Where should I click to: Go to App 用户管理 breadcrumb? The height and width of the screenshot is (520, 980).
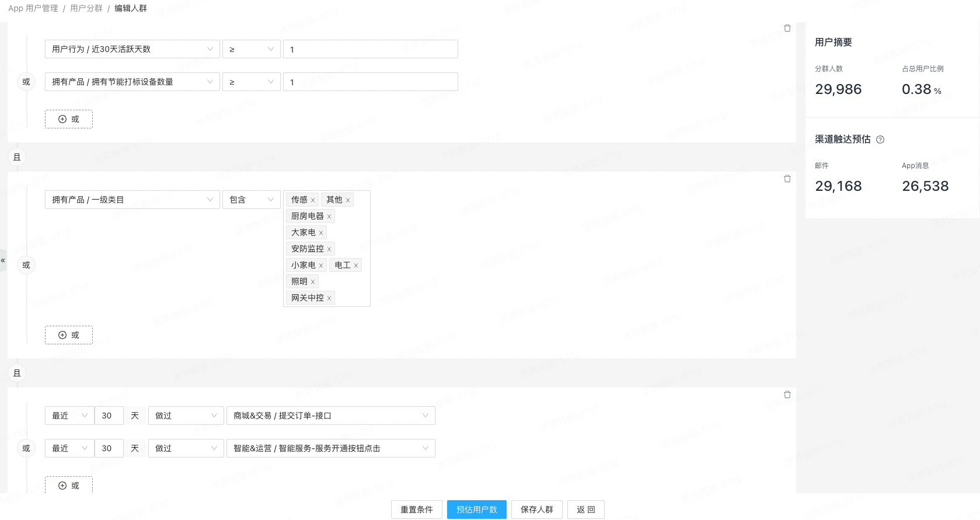(x=33, y=8)
